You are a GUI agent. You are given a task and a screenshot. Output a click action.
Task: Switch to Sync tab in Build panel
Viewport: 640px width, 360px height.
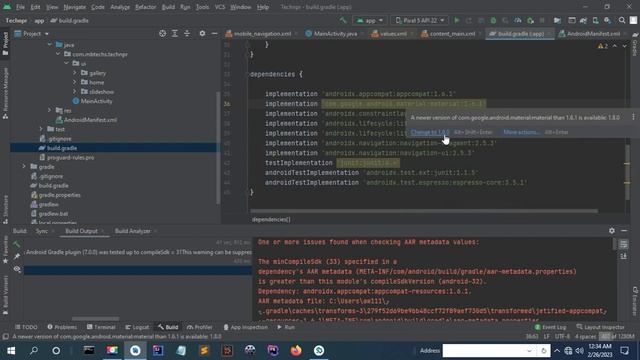click(42, 231)
